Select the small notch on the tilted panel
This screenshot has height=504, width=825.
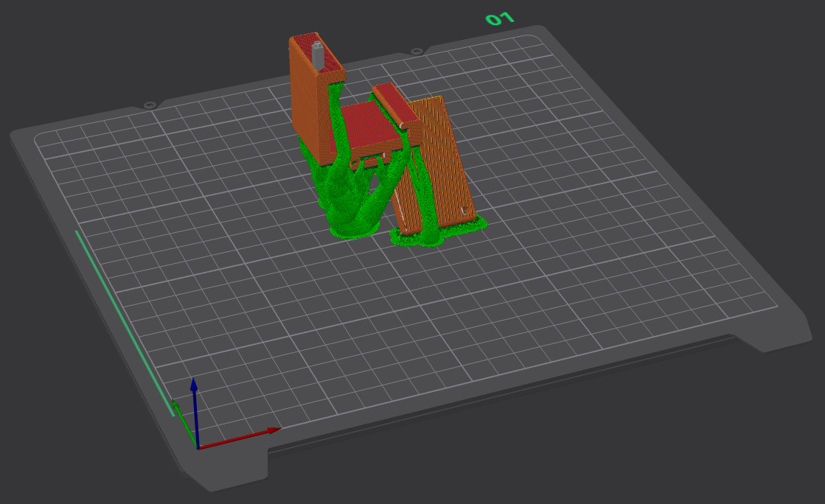coord(464,210)
